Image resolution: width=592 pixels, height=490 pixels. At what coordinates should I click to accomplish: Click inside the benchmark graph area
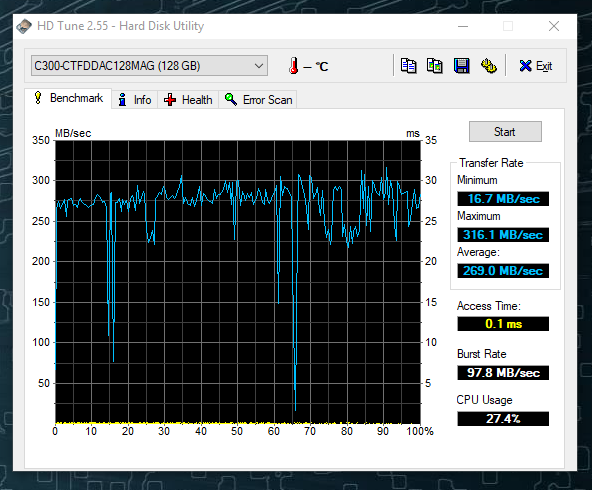pyautogui.click(x=238, y=282)
